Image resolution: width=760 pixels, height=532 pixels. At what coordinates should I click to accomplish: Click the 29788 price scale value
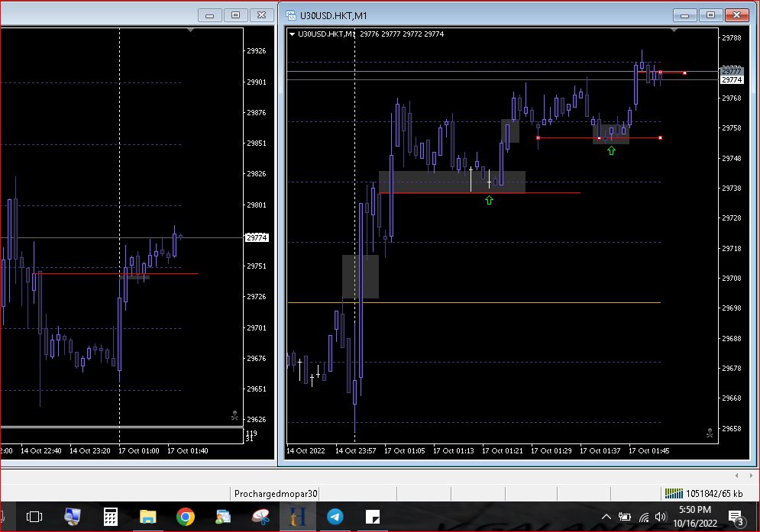click(732, 38)
